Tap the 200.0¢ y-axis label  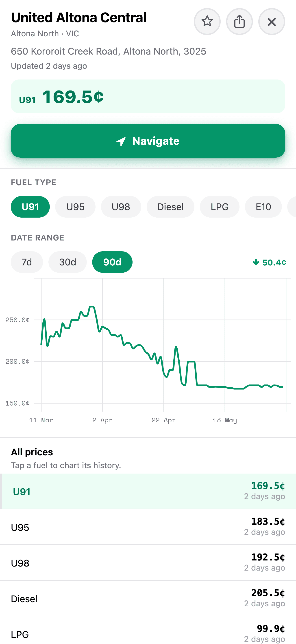[17, 362]
